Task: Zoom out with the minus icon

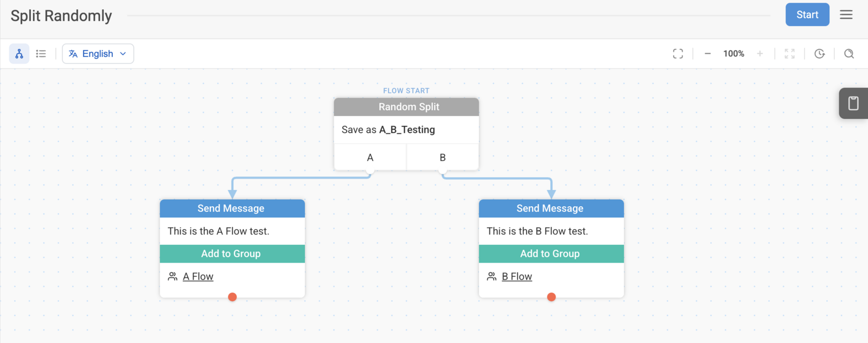Action: click(707, 54)
